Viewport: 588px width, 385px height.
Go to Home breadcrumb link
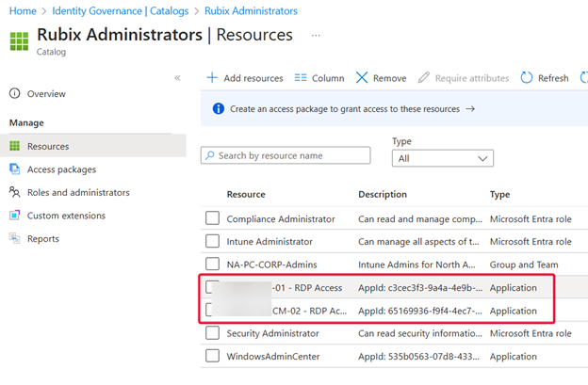(x=23, y=11)
